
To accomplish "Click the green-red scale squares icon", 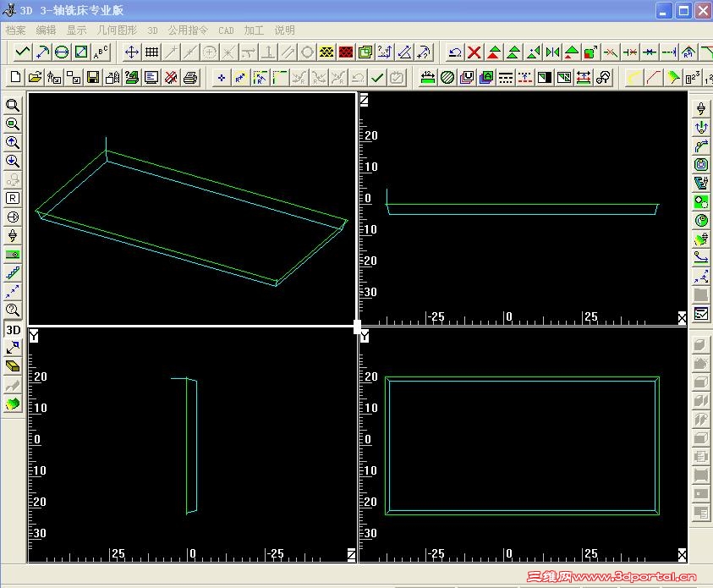I will [591, 52].
